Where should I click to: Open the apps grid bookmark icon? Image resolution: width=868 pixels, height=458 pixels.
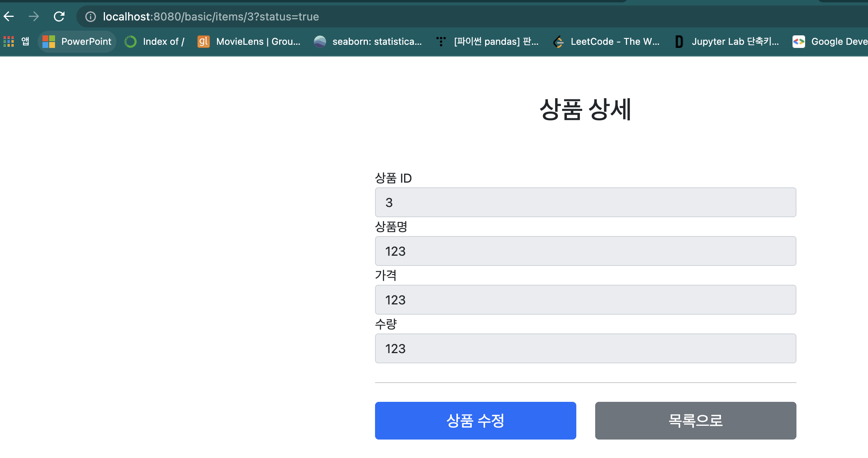(9, 41)
